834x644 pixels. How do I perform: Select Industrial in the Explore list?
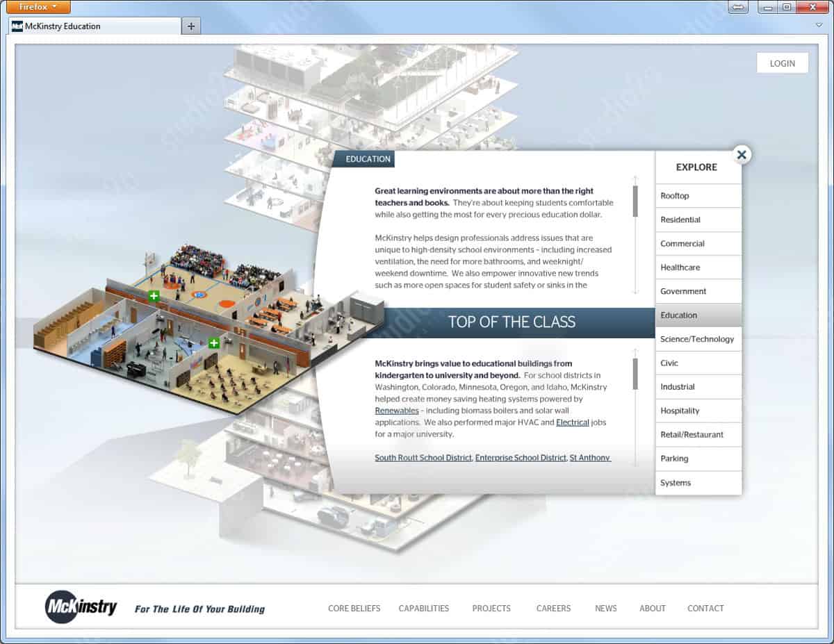698,387
